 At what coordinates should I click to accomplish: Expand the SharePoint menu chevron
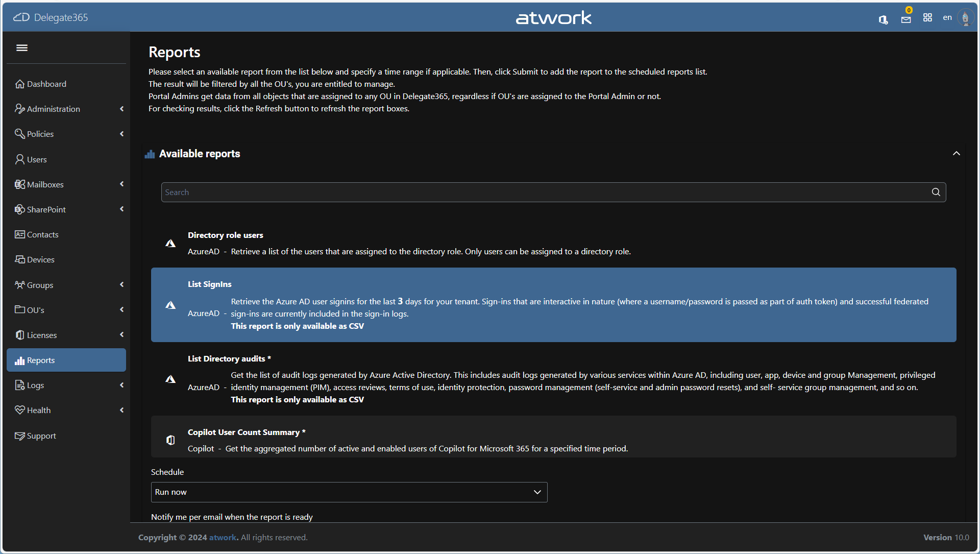point(121,209)
